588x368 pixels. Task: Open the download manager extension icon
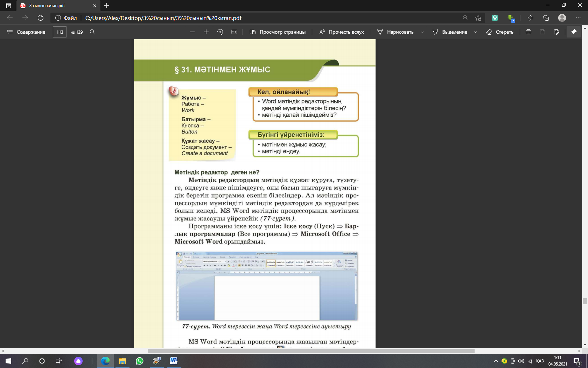click(x=511, y=18)
